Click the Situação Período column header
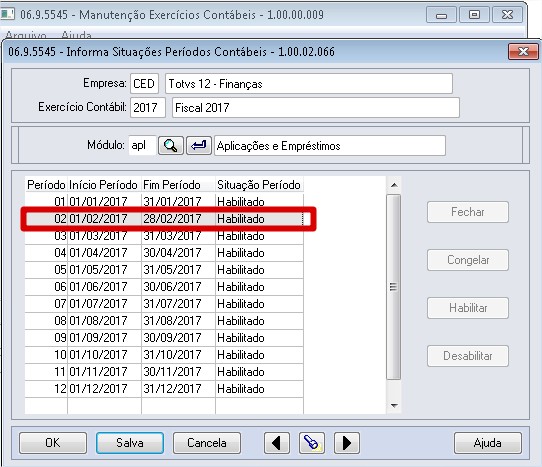This screenshot has width=542, height=467. click(259, 185)
